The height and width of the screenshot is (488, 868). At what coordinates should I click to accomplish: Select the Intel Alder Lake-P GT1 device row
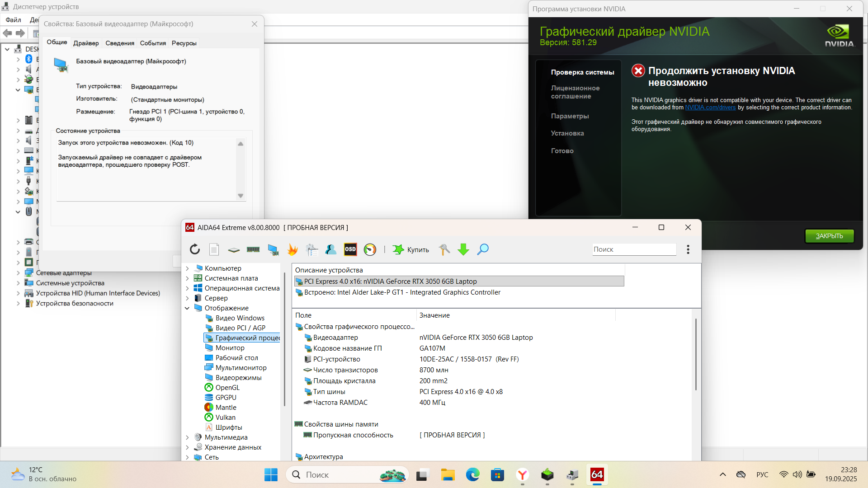tap(459, 292)
